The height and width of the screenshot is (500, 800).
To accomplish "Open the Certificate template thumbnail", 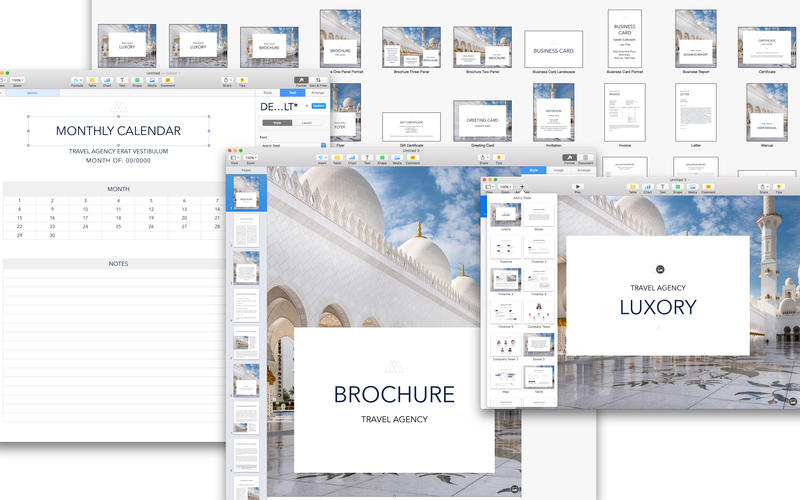I will pyautogui.click(x=767, y=47).
